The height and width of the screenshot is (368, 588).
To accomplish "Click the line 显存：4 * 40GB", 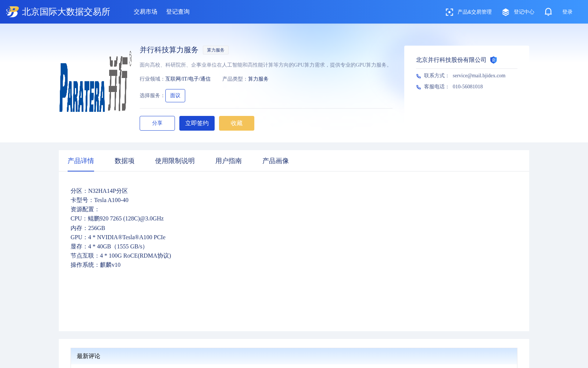I will (x=109, y=247).
